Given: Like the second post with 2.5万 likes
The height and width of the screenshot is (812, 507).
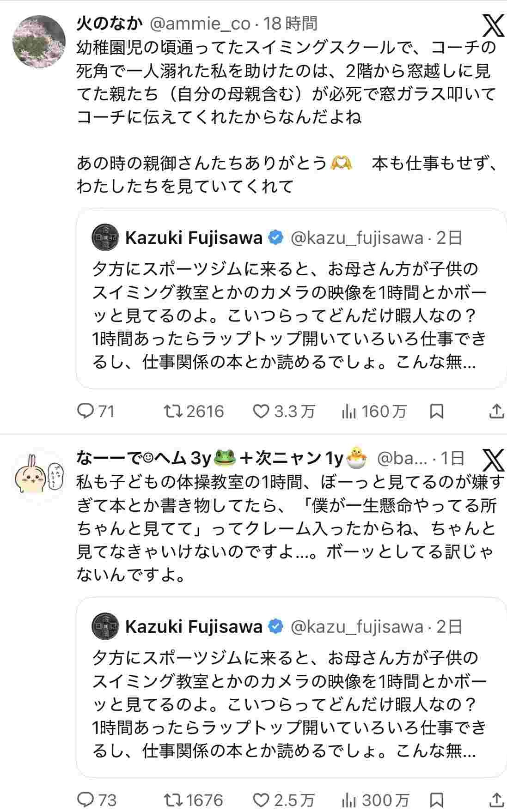Looking at the screenshot, I should 262,800.
